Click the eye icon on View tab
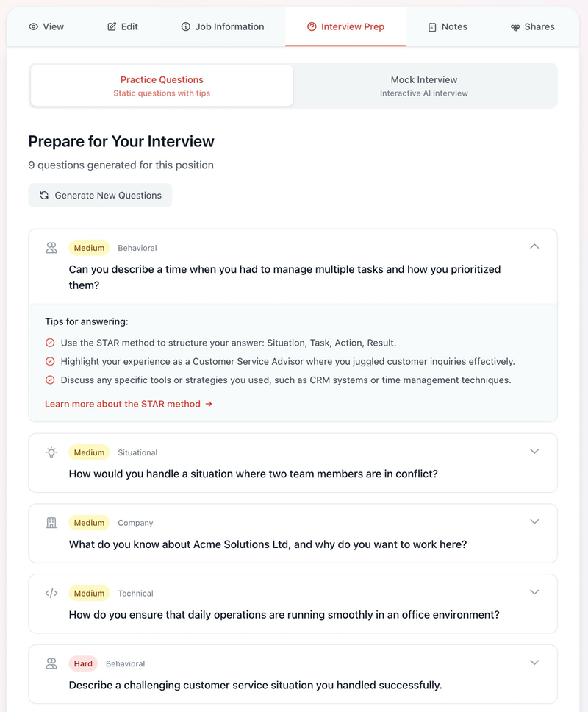 33,27
